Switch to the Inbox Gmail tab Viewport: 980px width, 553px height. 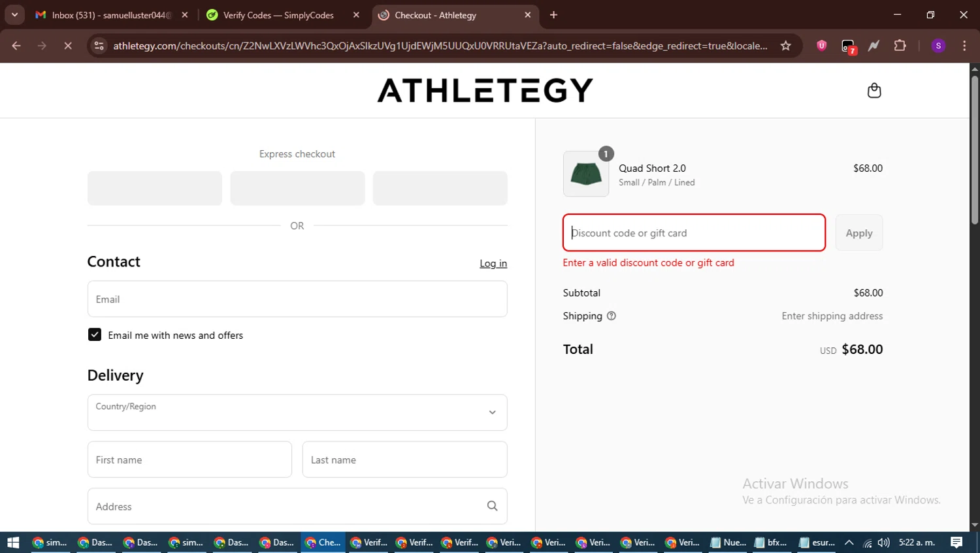tap(111, 15)
